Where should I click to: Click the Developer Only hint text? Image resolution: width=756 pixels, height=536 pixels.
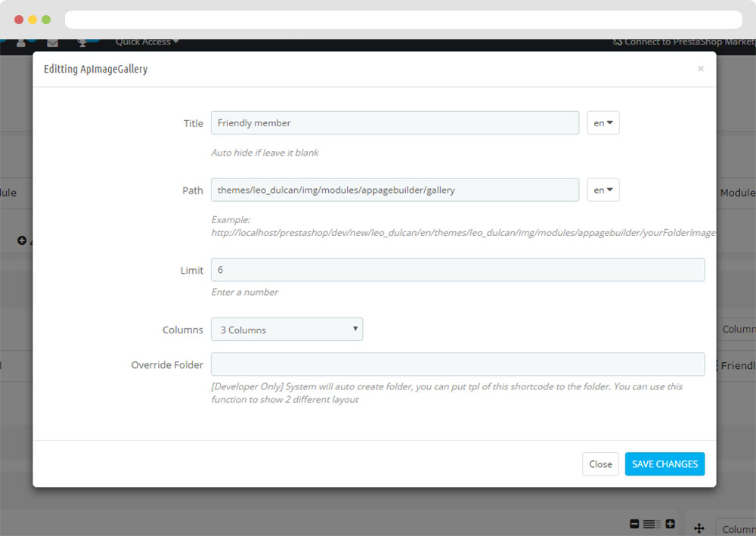pyautogui.click(x=447, y=393)
